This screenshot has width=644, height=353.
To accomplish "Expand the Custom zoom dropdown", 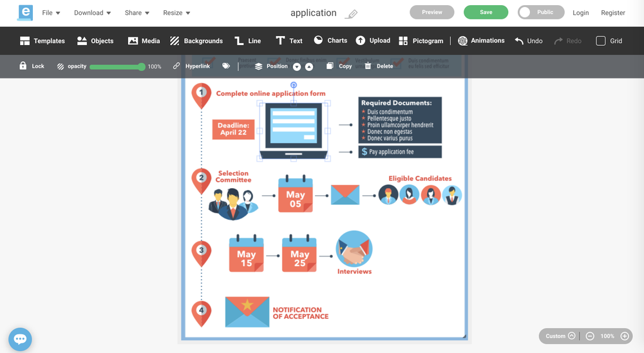I will pos(560,336).
